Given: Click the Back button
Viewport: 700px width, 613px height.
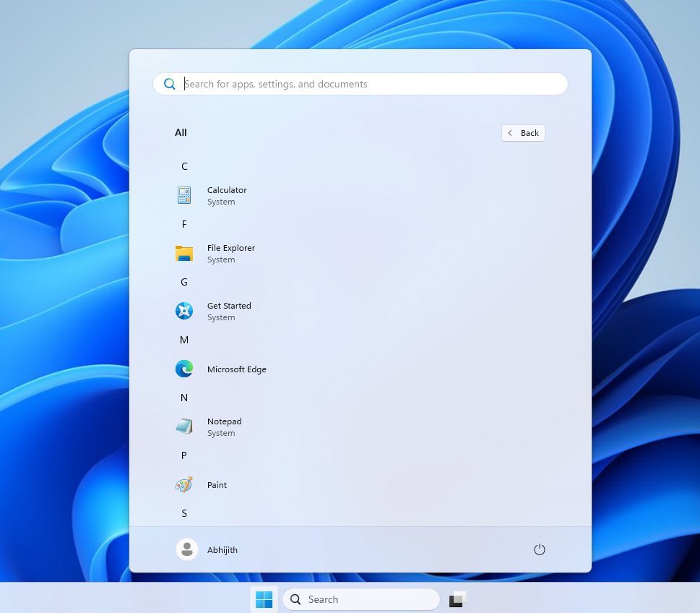Looking at the screenshot, I should [x=522, y=132].
